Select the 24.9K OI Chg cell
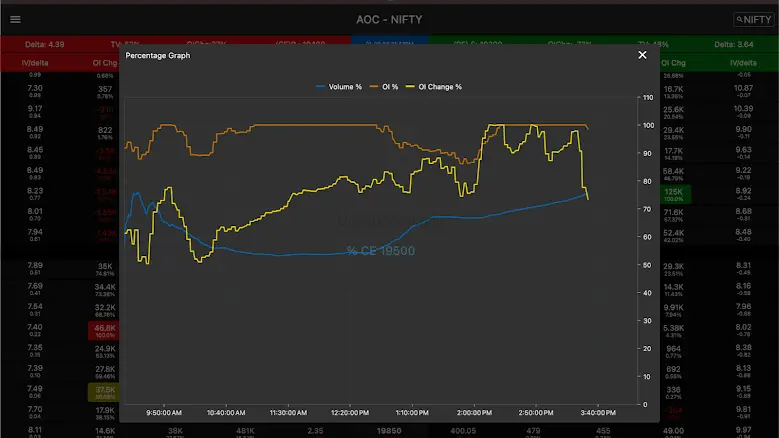779x438 pixels. (105, 351)
